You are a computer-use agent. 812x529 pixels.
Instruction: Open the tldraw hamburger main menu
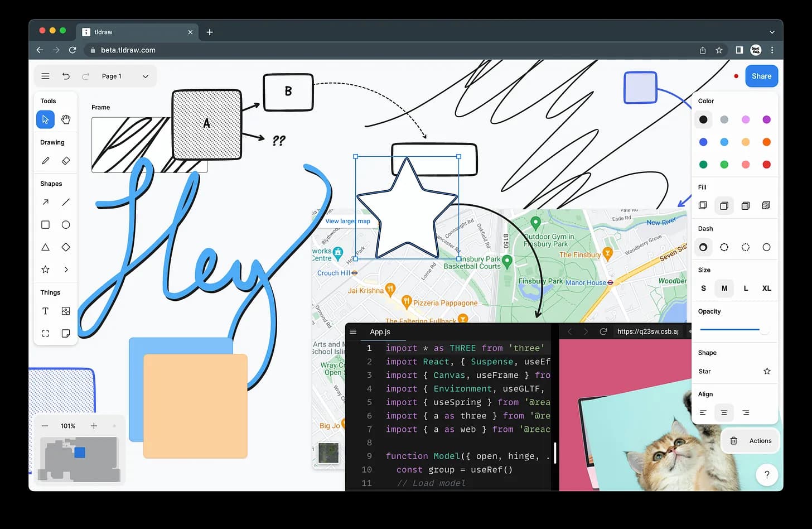coord(46,76)
